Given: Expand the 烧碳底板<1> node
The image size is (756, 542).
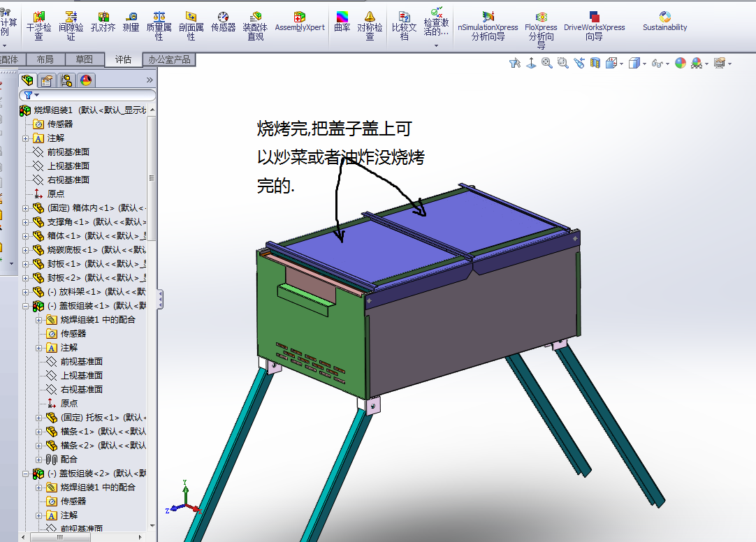Looking at the screenshot, I should coord(26,250).
